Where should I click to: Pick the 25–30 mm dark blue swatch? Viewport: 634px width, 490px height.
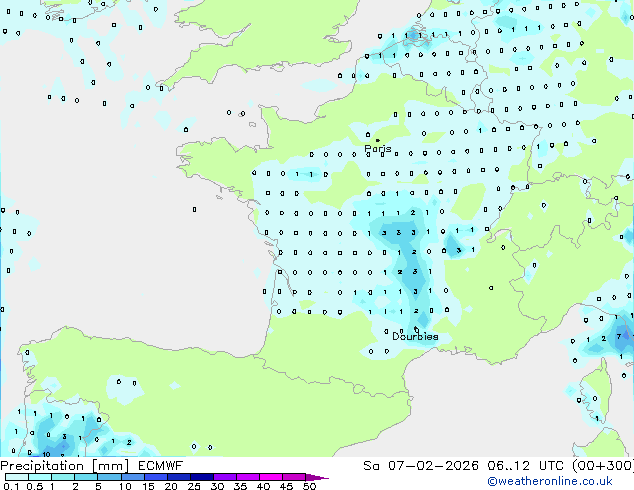pos(202,477)
